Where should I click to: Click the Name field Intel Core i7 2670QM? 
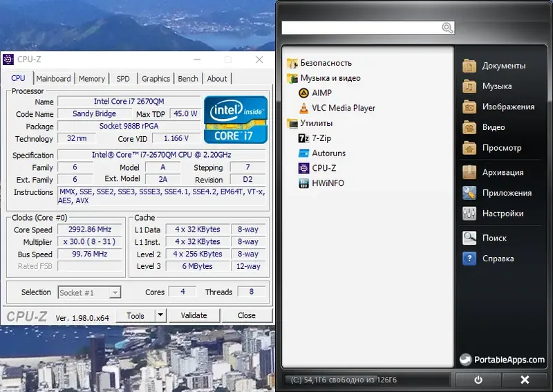pos(129,101)
